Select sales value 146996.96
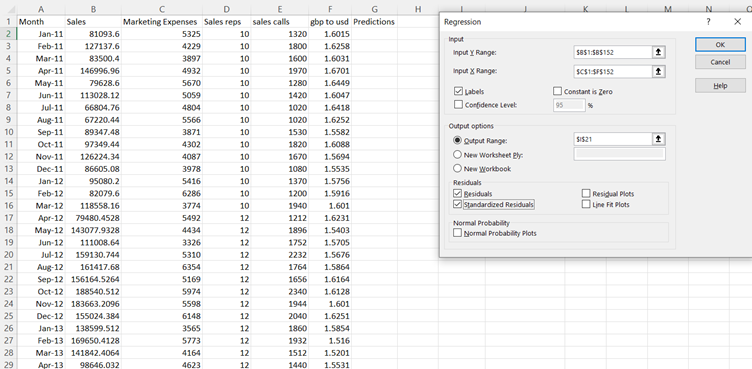Image resolution: width=752 pixels, height=369 pixels. coord(93,71)
